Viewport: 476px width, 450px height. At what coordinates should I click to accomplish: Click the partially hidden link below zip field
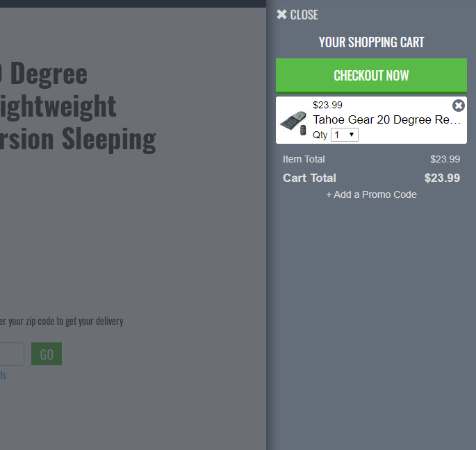point(3,375)
